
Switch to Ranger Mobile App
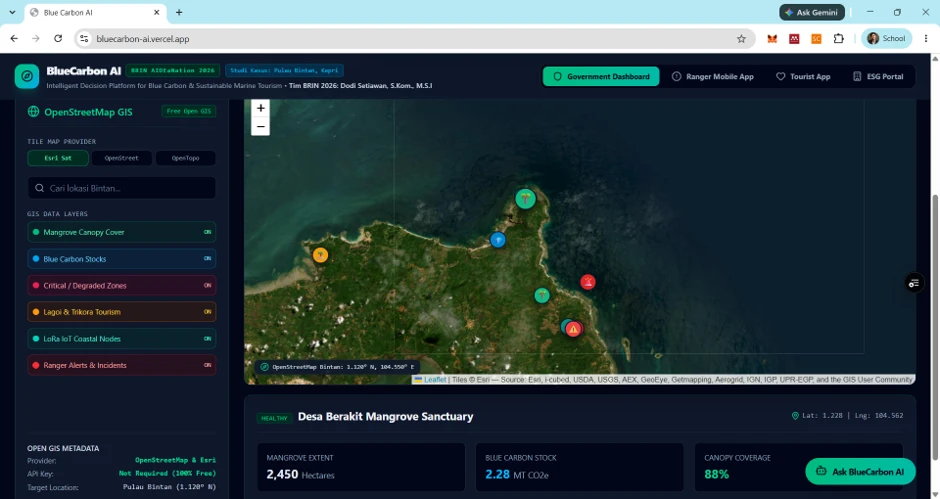(713, 76)
